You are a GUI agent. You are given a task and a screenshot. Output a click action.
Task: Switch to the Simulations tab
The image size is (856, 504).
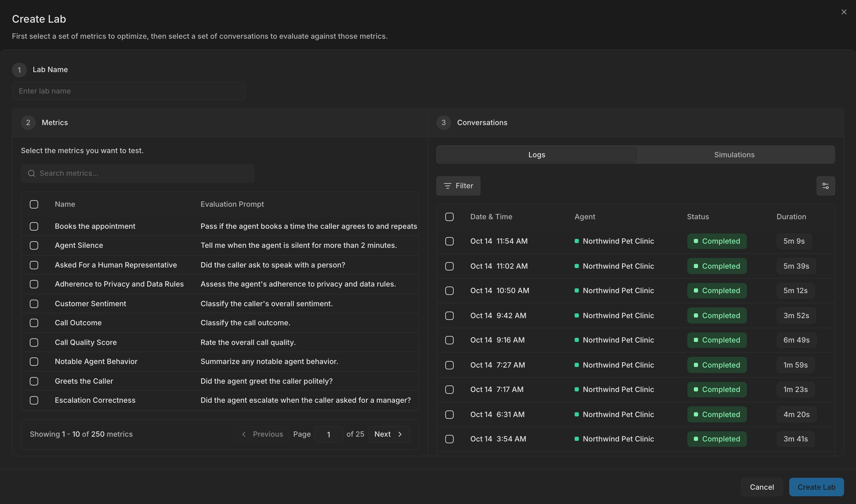tap(734, 155)
